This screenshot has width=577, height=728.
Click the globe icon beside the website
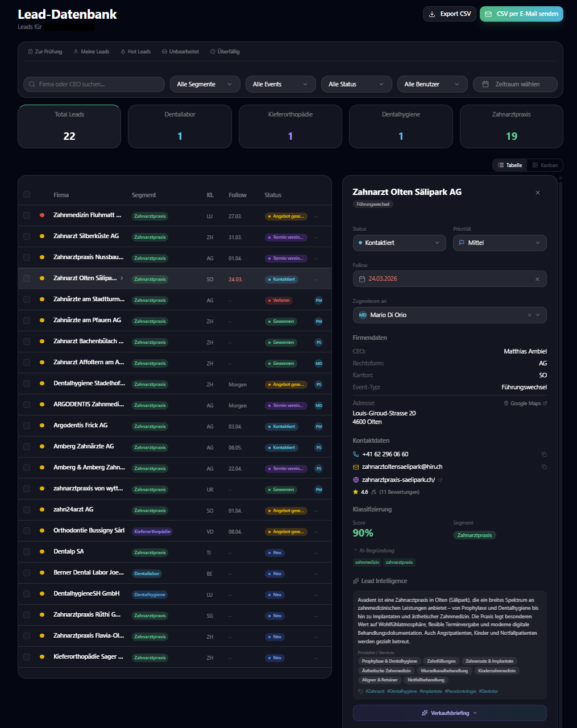pyautogui.click(x=356, y=480)
